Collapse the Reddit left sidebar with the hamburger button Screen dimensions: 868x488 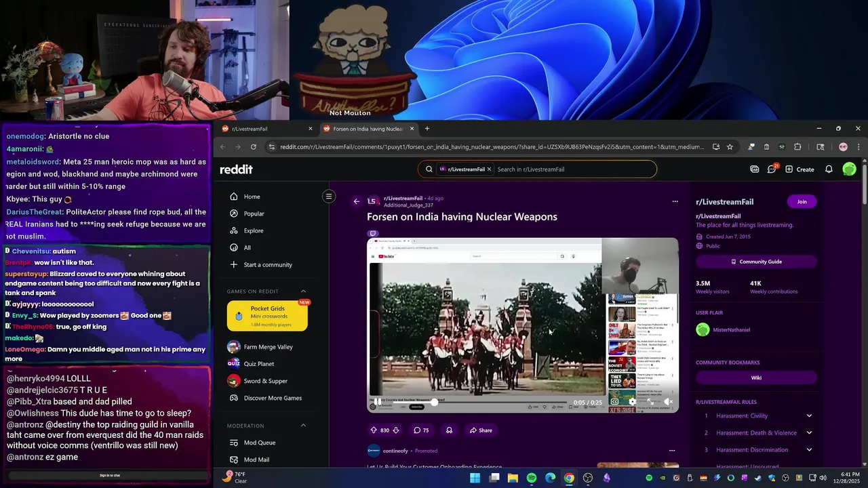point(329,197)
